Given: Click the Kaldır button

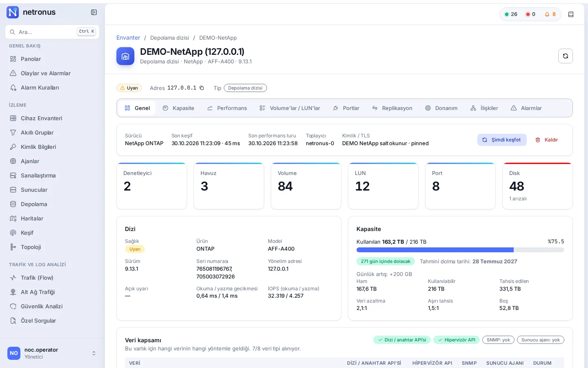Looking at the screenshot, I should pyautogui.click(x=547, y=140).
